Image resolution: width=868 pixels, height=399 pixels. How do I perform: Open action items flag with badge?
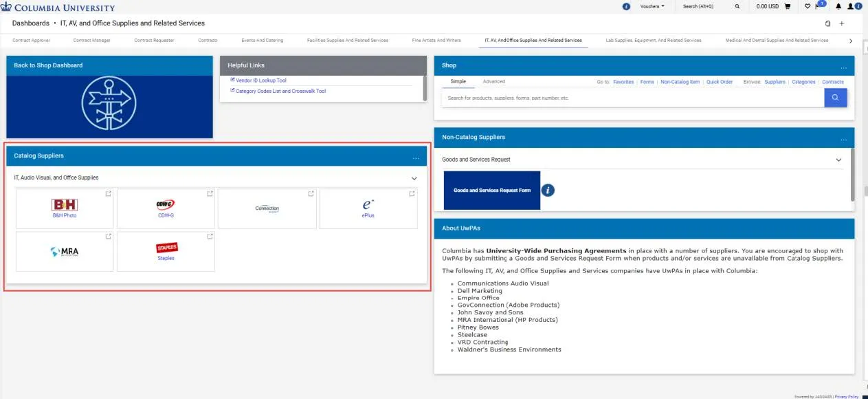[819, 6]
